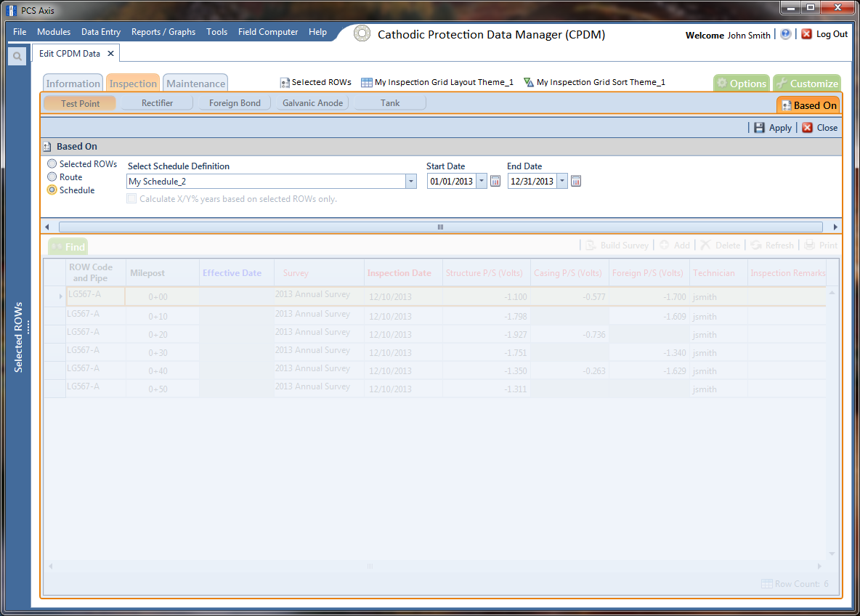Open the File menu
Image resolution: width=860 pixels, height=616 pixels.
20,32
